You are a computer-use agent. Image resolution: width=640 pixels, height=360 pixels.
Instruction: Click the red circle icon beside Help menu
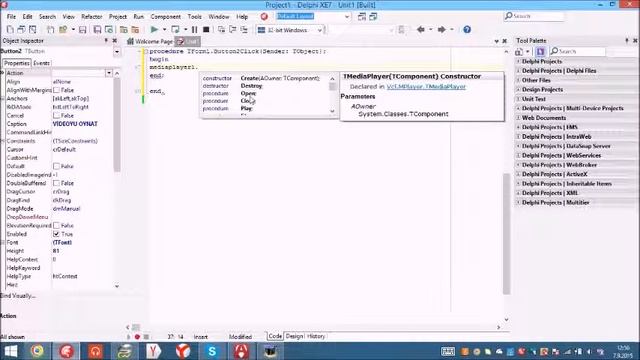coord(264,16)
